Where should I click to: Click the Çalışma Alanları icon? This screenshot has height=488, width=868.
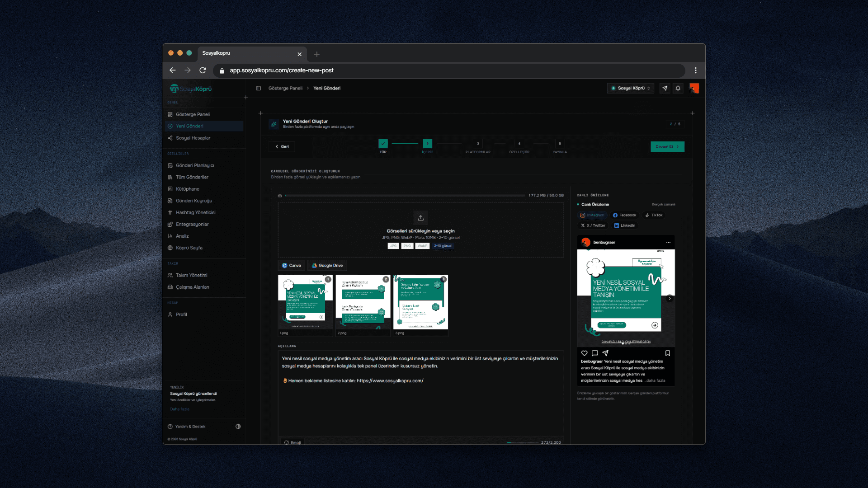coord(170,287)
